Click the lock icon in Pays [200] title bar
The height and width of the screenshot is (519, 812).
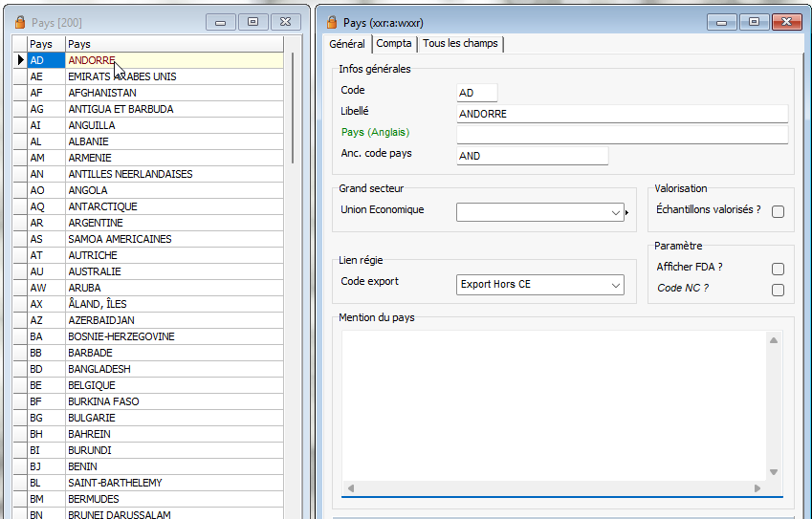(x=19, y=22)
